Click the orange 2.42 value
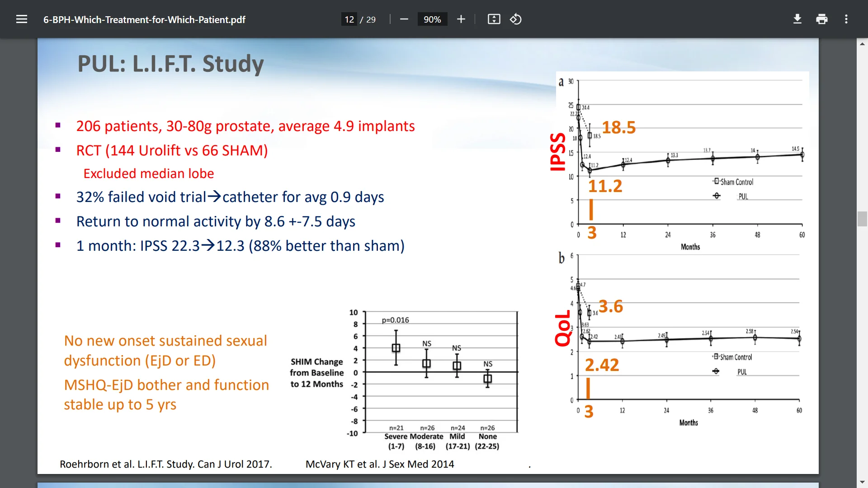868x488 pixels. (x=602, y=365)
